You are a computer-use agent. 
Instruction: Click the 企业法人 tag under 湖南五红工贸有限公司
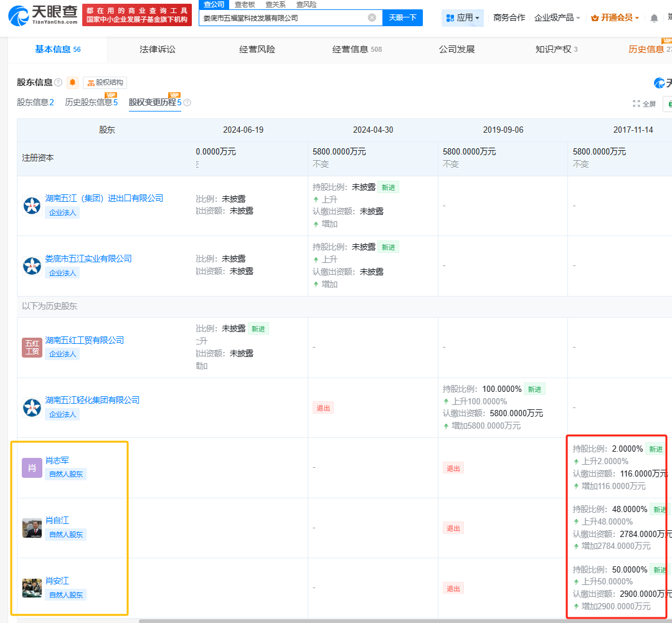pos(62,354)
